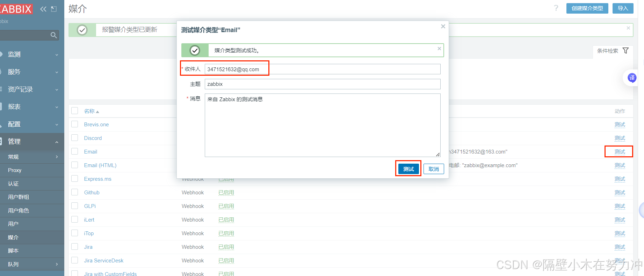The width and height of the screenshot is (644, 276).
Task: Check the Discord row checkbox
Action: (75, 138)
